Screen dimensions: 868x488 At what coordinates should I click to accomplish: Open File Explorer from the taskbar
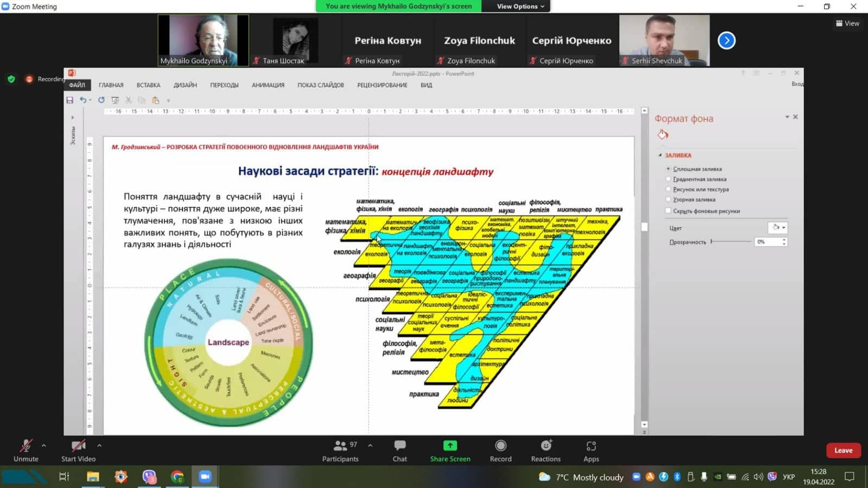tap(93, 477)
